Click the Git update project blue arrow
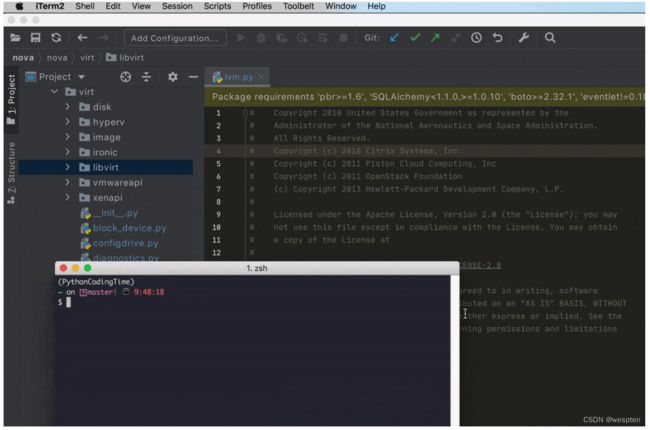 [x=394, y=38]
